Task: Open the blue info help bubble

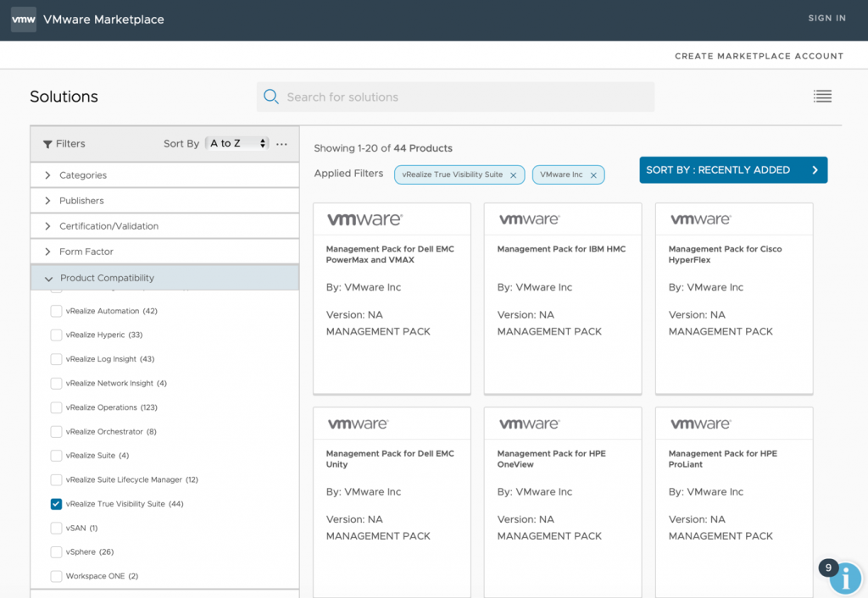Action: click(x=844, y=579)
